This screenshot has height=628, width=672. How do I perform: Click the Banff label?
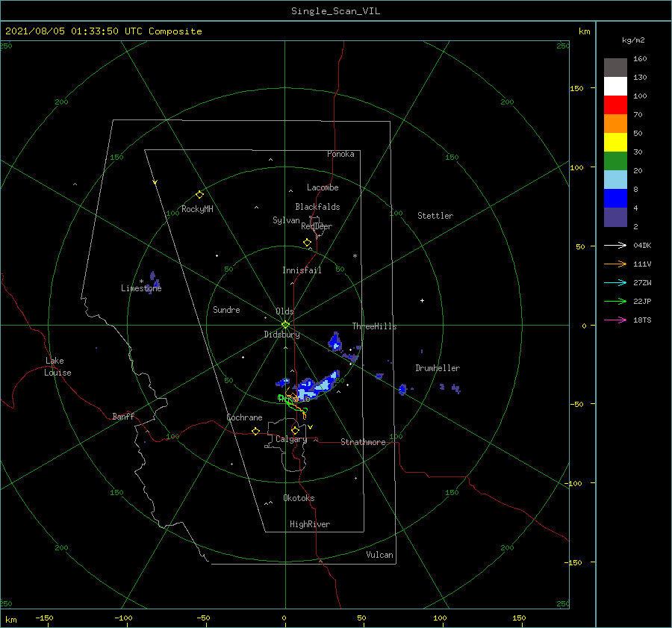click(x=123, y=416)
